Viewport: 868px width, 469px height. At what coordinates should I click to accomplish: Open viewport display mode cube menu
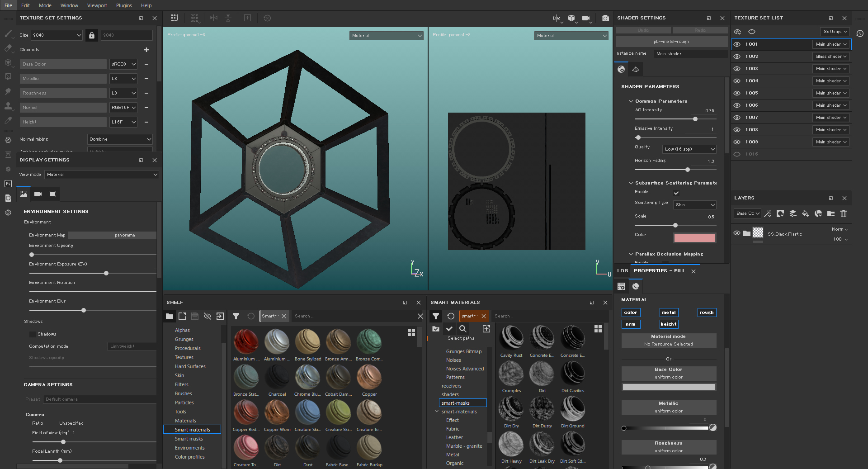pos(572,18)
